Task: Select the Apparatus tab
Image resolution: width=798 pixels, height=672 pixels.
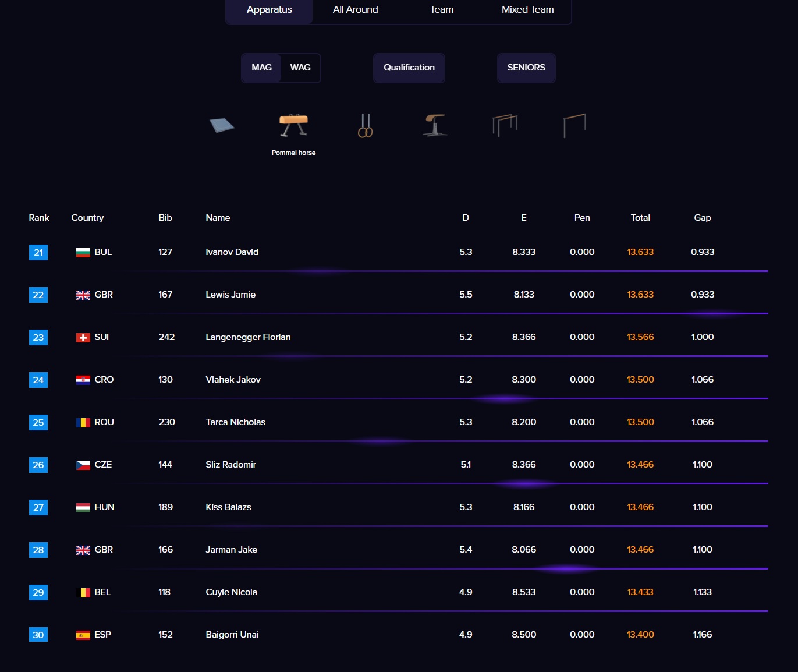Action: coord(269,10)
